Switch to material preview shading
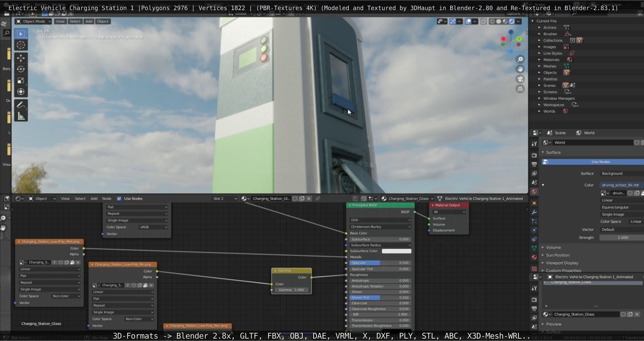Image resolution: width=644 pixels, height=341 pixels. tap(505, 22)
